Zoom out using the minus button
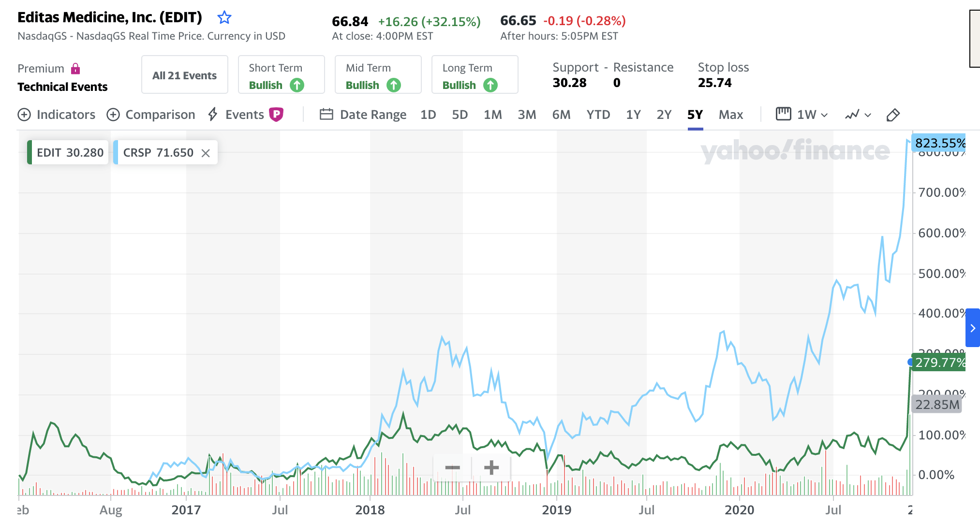980x524 pixels. tap(452, 467)
